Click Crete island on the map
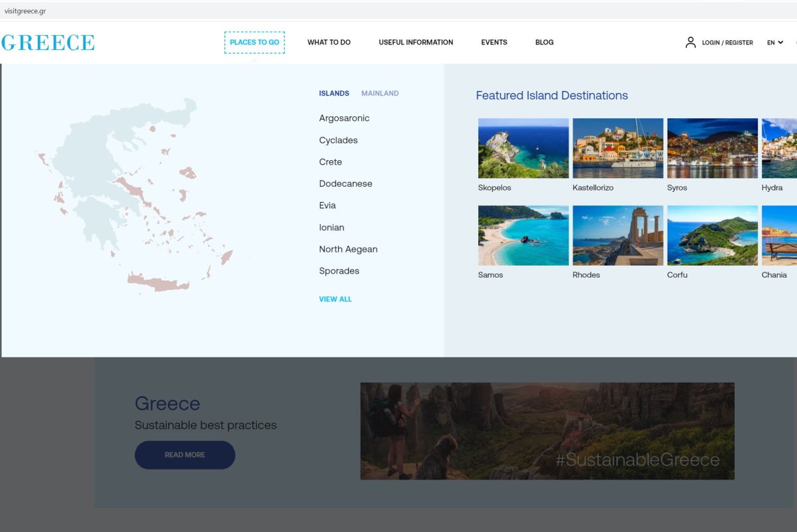Image resolution: width=797 pixels, height=532 pixels. click(x=158, y=281)
